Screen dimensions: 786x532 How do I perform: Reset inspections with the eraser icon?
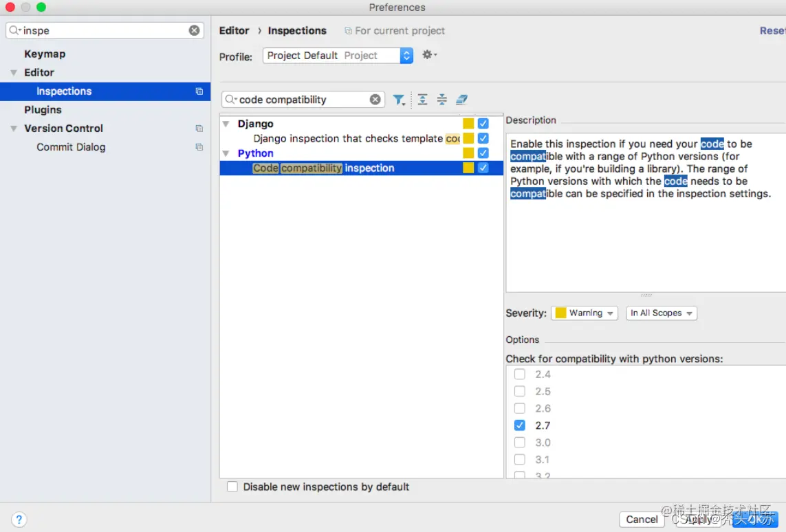pos(461,100)
